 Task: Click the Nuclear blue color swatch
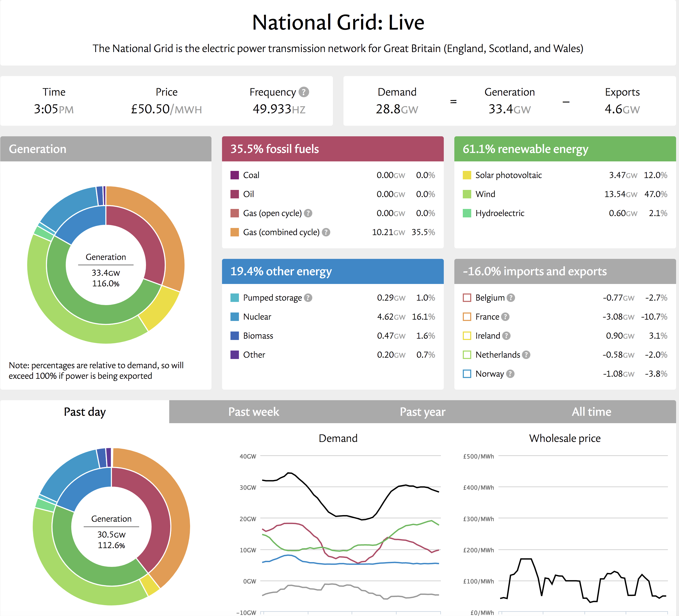point(234,317)
